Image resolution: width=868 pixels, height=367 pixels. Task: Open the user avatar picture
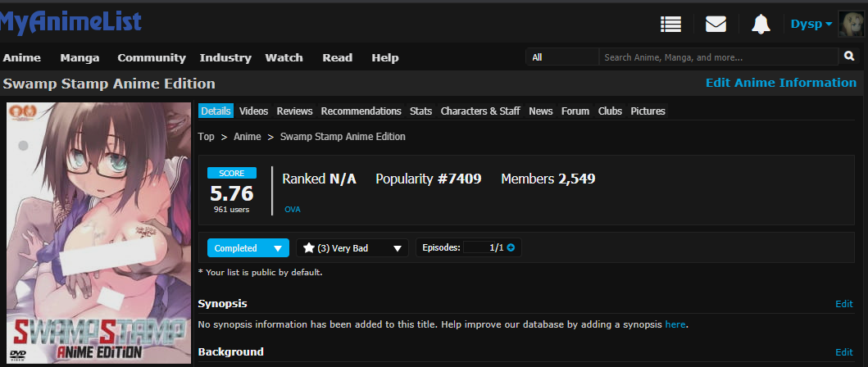851,25
